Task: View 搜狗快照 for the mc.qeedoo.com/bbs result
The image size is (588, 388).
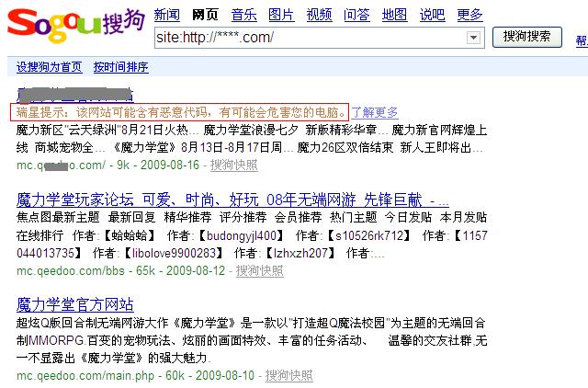Action: click(x=259, y=270)
